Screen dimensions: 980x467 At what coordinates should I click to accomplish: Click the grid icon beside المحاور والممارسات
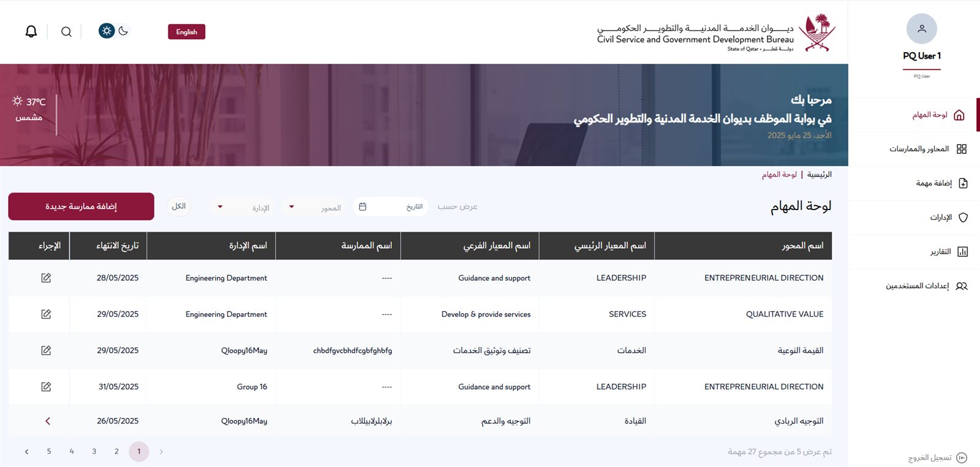(962, 149)
